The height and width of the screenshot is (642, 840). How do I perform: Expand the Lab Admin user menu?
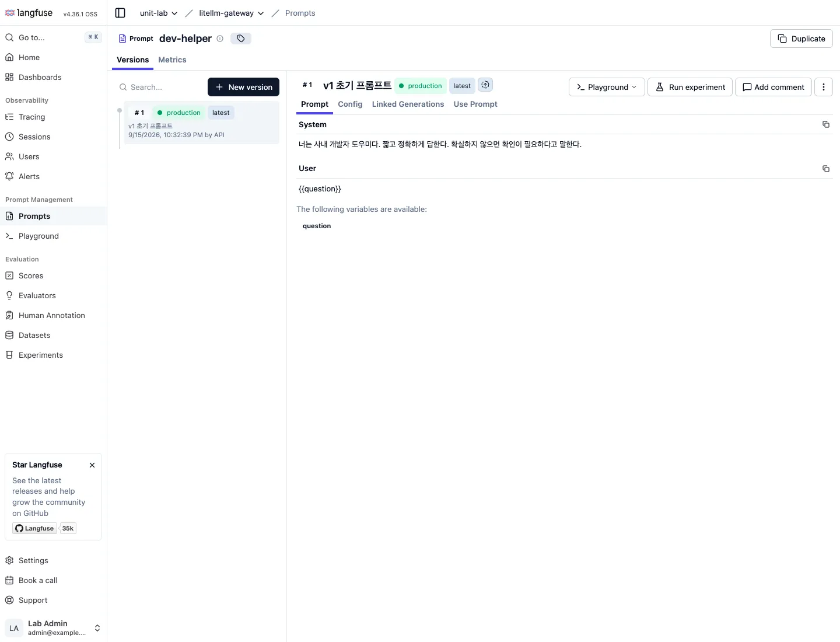[x=53, y=628]
